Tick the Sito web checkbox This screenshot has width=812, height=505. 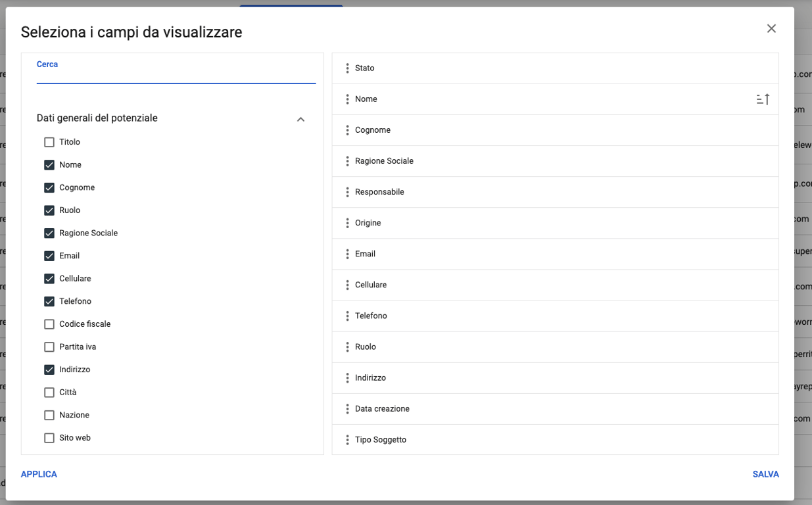pos(49,438)
